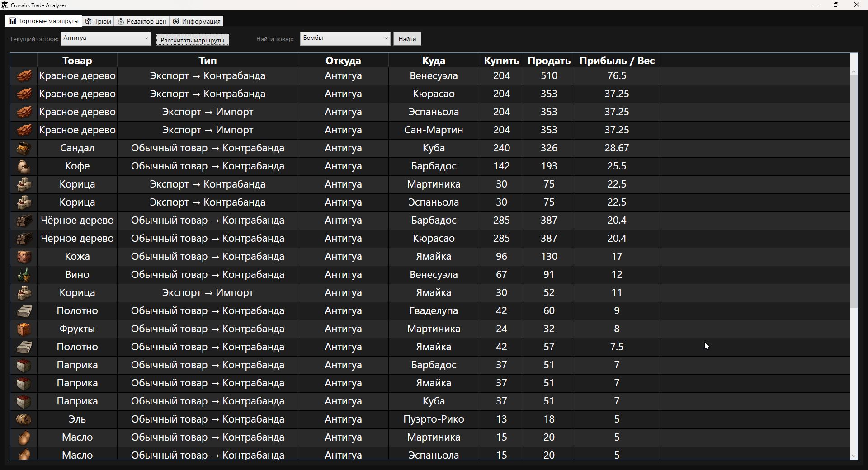Click the Кофе goods name cell
The height and width of the screenshot is (470, 868).
77,166
